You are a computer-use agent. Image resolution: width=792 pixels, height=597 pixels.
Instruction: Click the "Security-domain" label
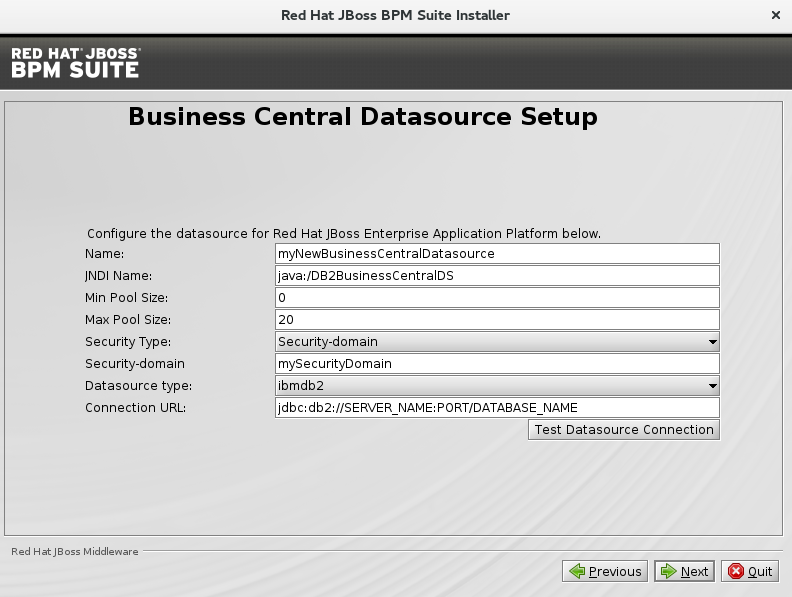tap(135, 364)
